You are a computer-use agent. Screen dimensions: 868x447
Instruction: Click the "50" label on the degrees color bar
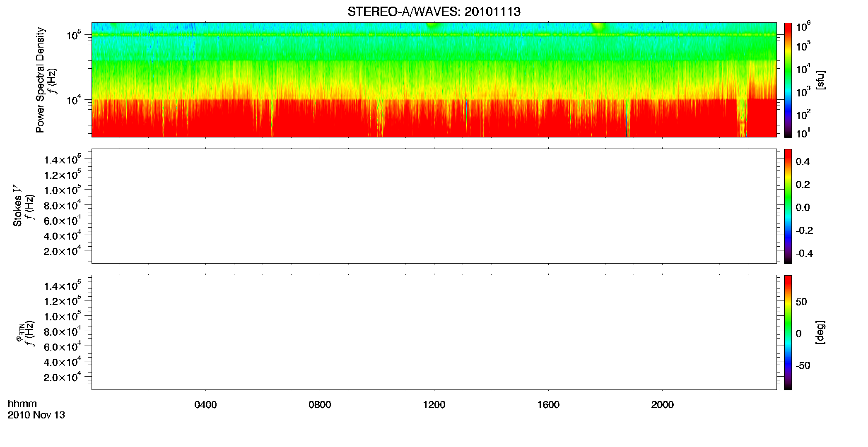(x=801, y=302)
